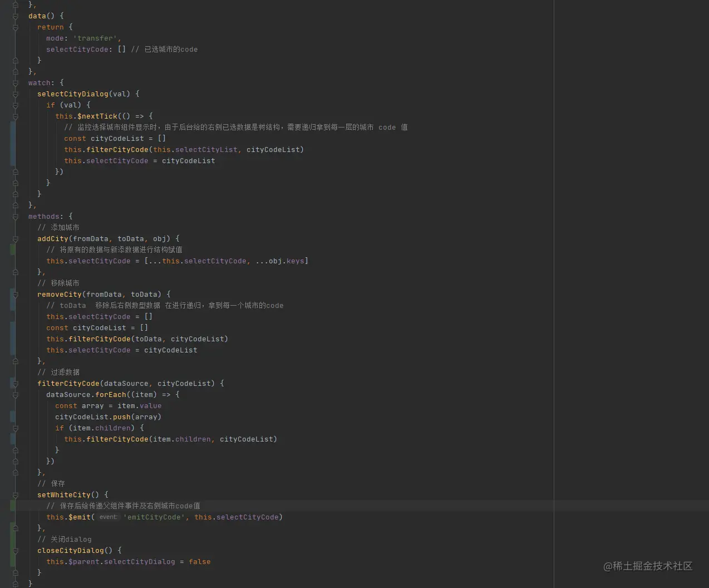Click $parent in closeCityDialog body
This screenshot has width=709, height=588.
coord(84,562)
